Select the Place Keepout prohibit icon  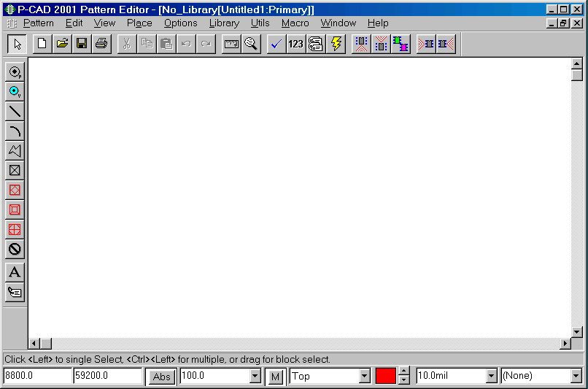tap(15, 249)
